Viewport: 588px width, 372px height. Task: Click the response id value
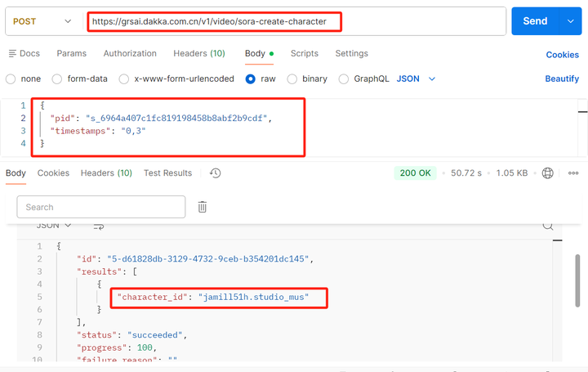pos(208,259)
